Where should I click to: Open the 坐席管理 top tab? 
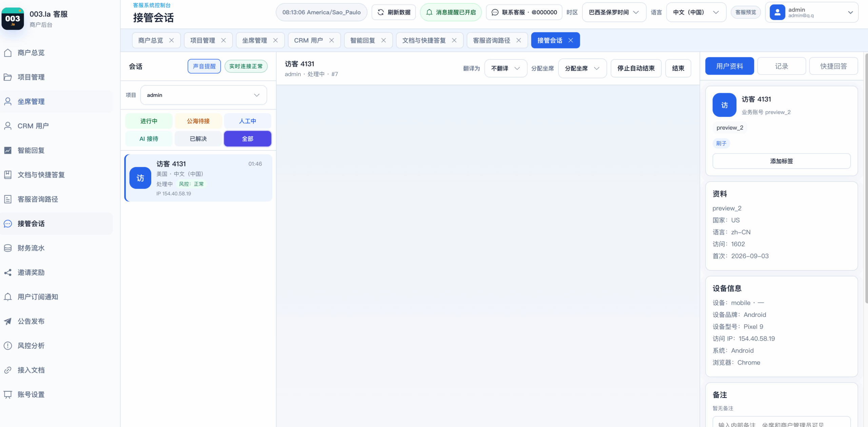pyautogui.click(x=260, y=40)
